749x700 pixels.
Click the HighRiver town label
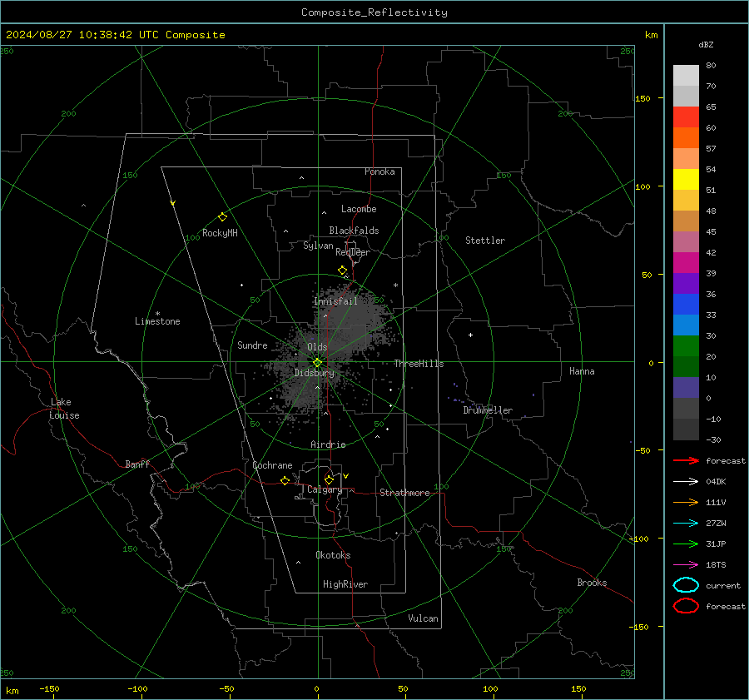(345, 584)
